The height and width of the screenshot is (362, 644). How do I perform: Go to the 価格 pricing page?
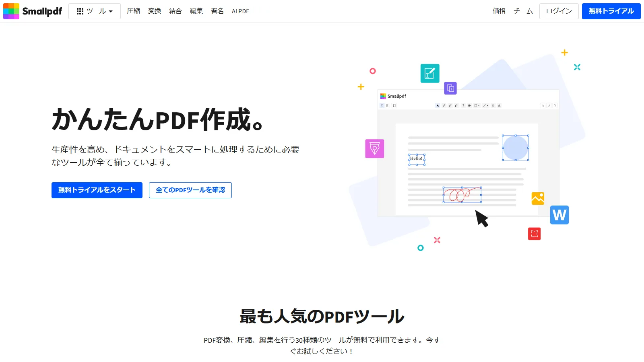point(499,11)
